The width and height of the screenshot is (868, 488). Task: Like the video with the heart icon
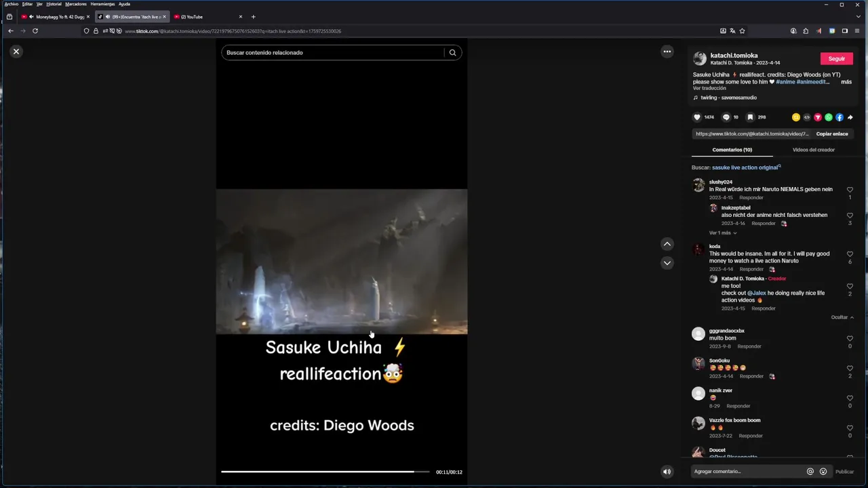click(x=696, y=117)
